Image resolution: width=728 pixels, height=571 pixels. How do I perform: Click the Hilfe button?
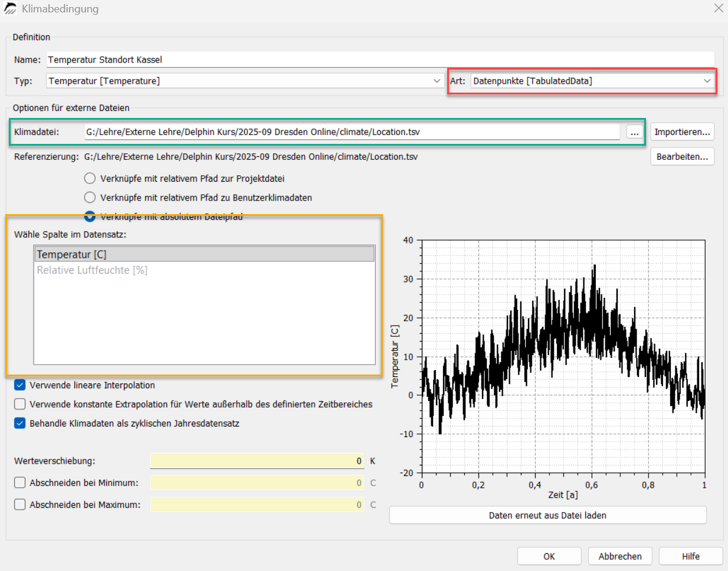691,556
